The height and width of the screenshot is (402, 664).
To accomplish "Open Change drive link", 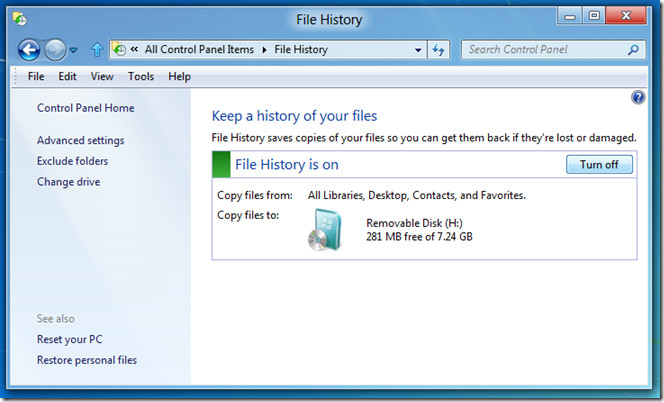I will click(x=69, y=182).
